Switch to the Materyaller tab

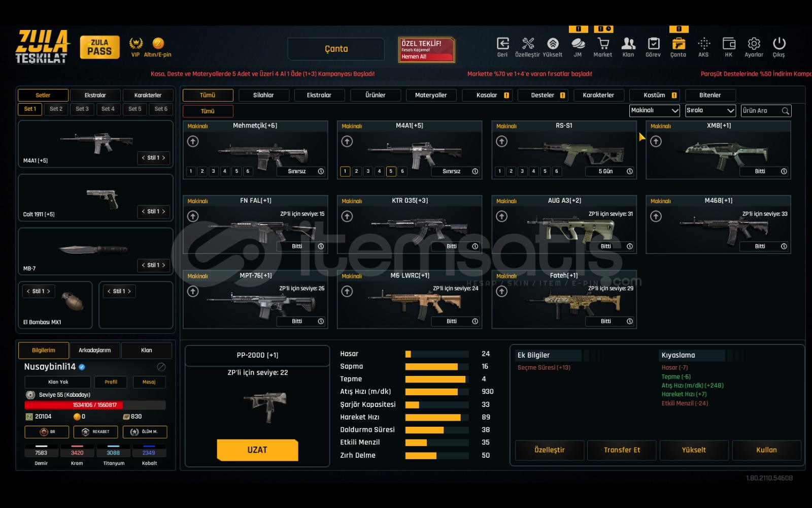point(431,96)
